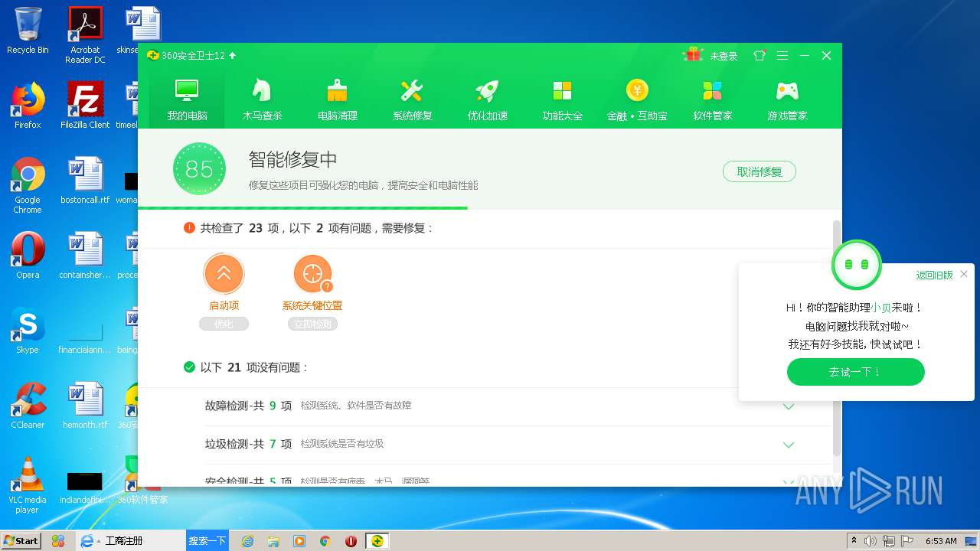980x551 pixels.
Task: Open Skype desktop shortcut
Action: coord(28,331)
